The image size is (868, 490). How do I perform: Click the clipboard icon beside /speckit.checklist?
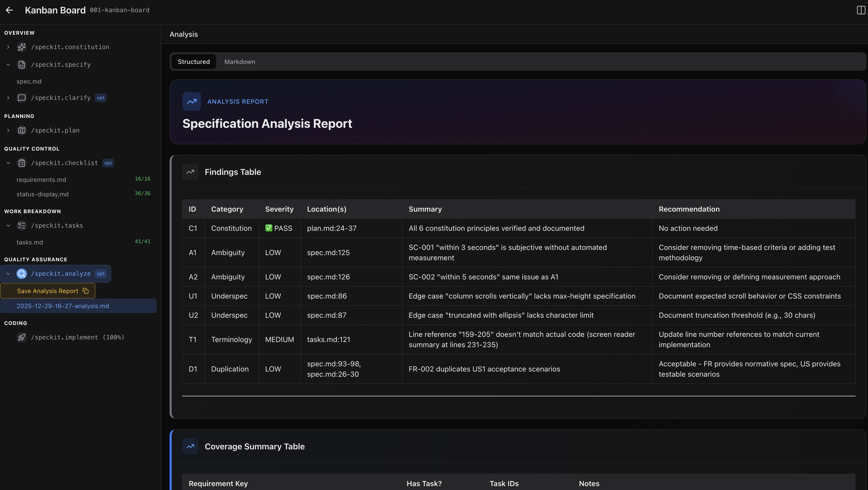point(21,163)
